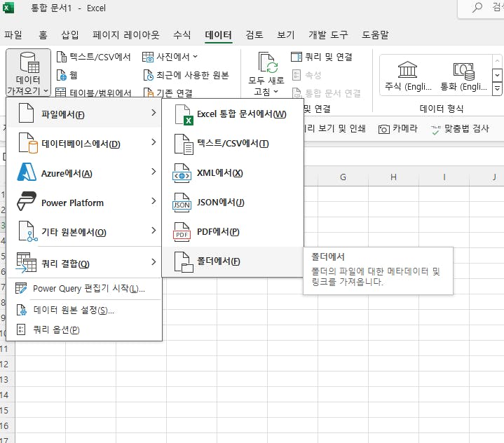Image resolution: width=504 pixels, height=443 pixels.
Task: Open 쿼리 옵션(P) menu entry
Action: (83, 329)
